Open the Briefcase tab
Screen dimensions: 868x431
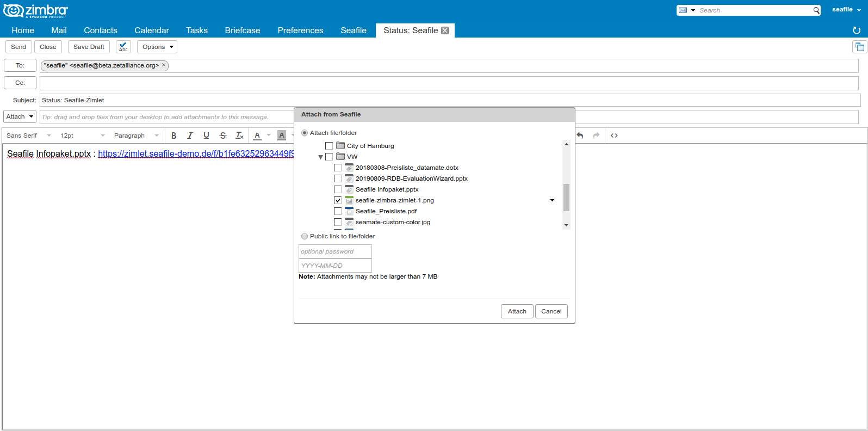click(x=243, y=30)
